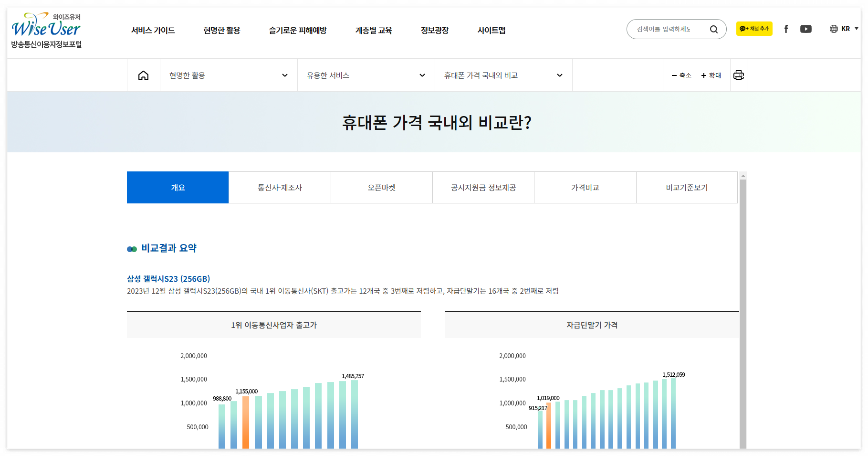Click the 1위 이동통신사업자 출고가 chart header

274,325
